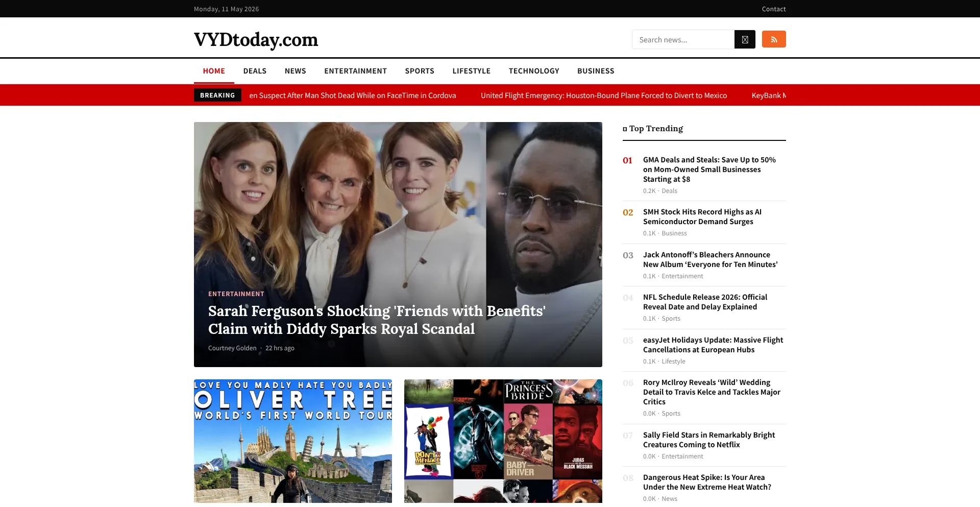The height and width of the screenshot is (507, 980).
Task: Click the date Monday, 11 May 2026
Action: [226, 9]
